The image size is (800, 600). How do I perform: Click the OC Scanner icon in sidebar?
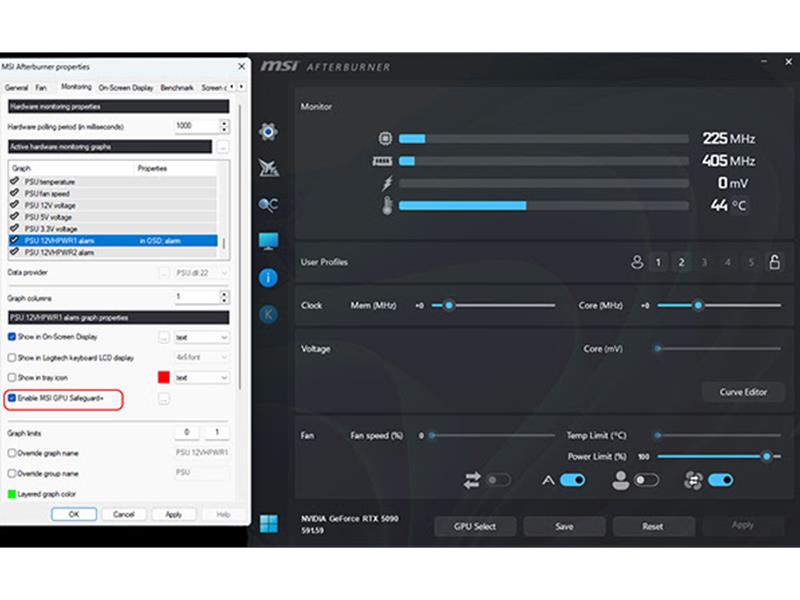coord(268,204)
